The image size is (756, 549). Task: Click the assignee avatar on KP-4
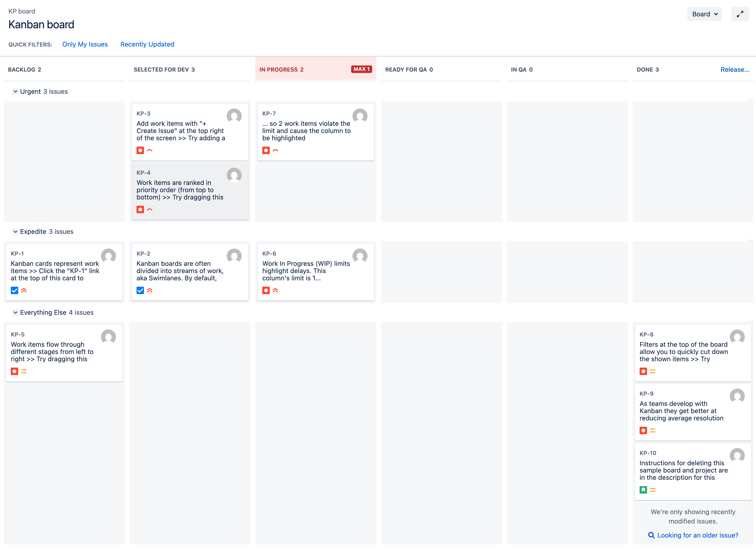tap(234, 175)
